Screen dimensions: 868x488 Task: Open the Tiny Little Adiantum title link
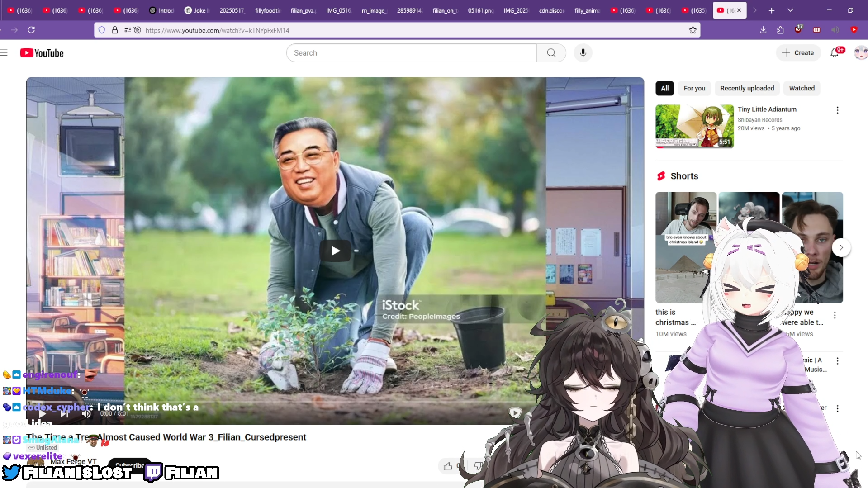(x=767, y=109)
